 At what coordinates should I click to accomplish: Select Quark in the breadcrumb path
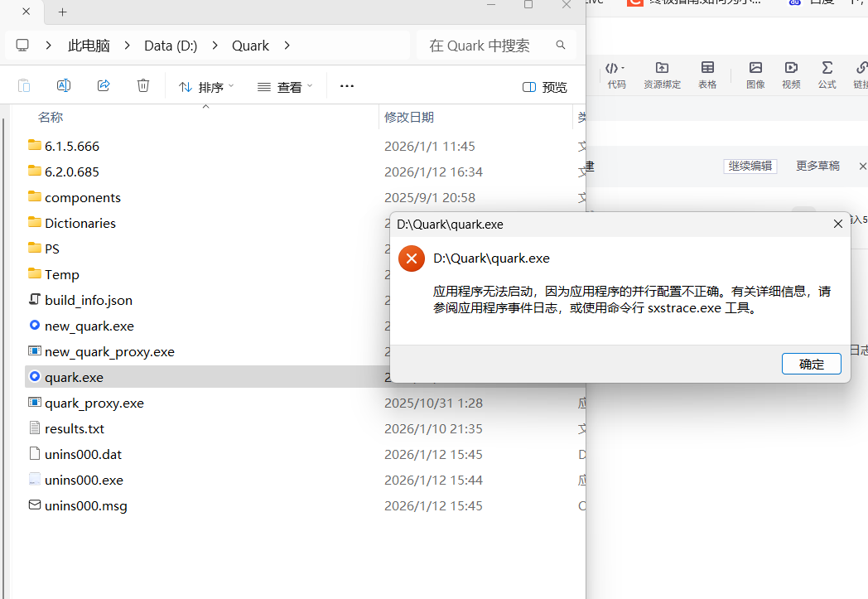(x=250, y=46)
